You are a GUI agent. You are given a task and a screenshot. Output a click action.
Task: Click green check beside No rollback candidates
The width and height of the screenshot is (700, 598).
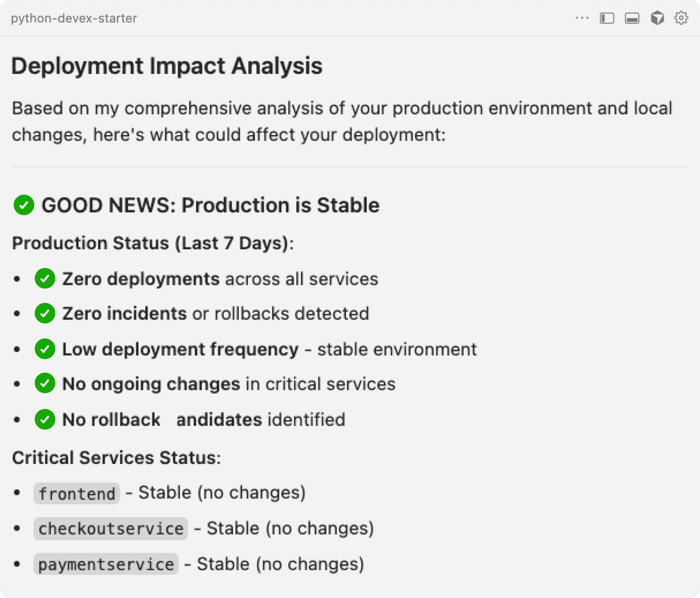(45, 419)
